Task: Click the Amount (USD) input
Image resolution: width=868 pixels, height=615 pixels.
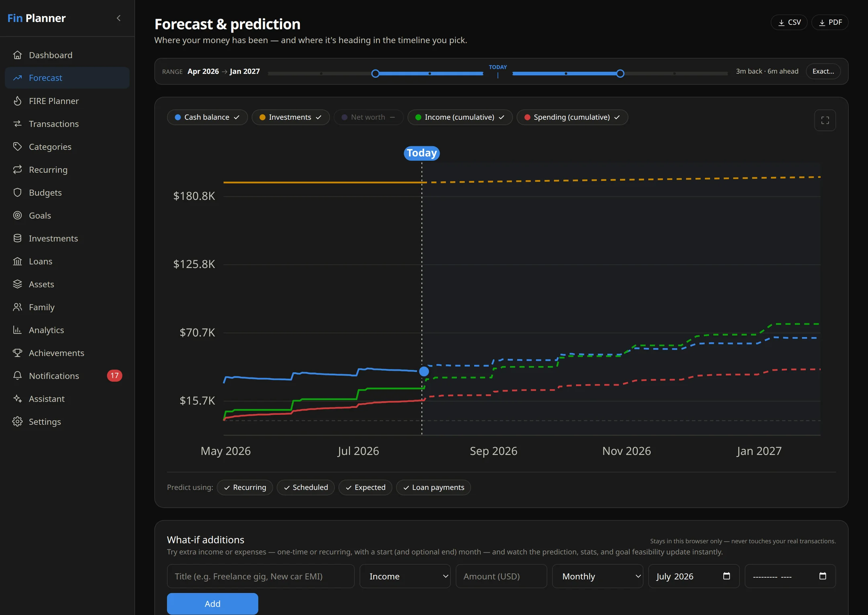Action: (x=501, y=576)
